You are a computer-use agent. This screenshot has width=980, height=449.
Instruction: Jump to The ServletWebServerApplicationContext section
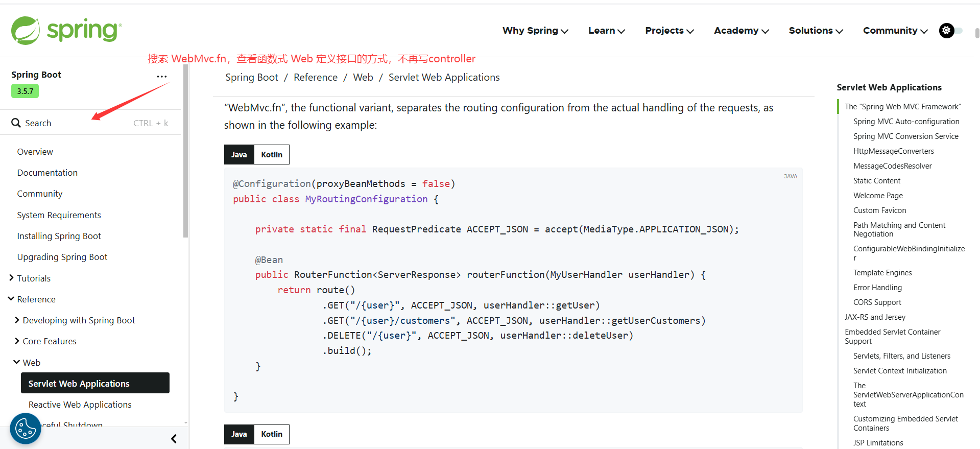909,395
